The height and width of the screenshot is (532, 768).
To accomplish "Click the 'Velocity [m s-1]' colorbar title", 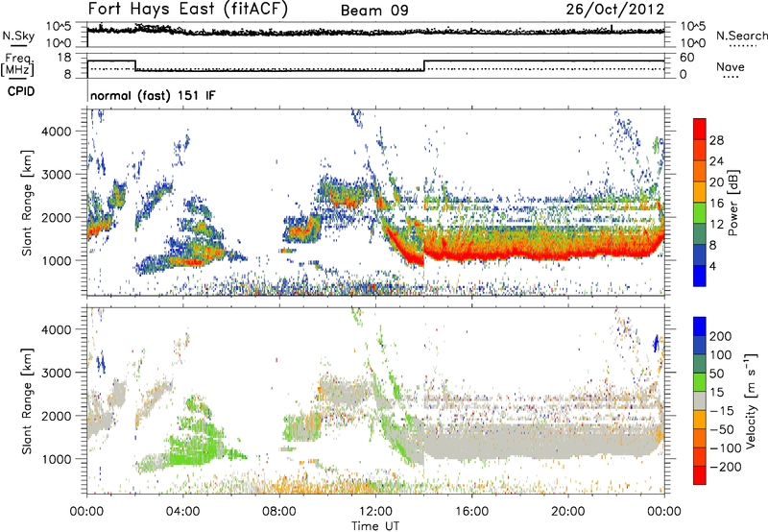I will pos(751,400).
